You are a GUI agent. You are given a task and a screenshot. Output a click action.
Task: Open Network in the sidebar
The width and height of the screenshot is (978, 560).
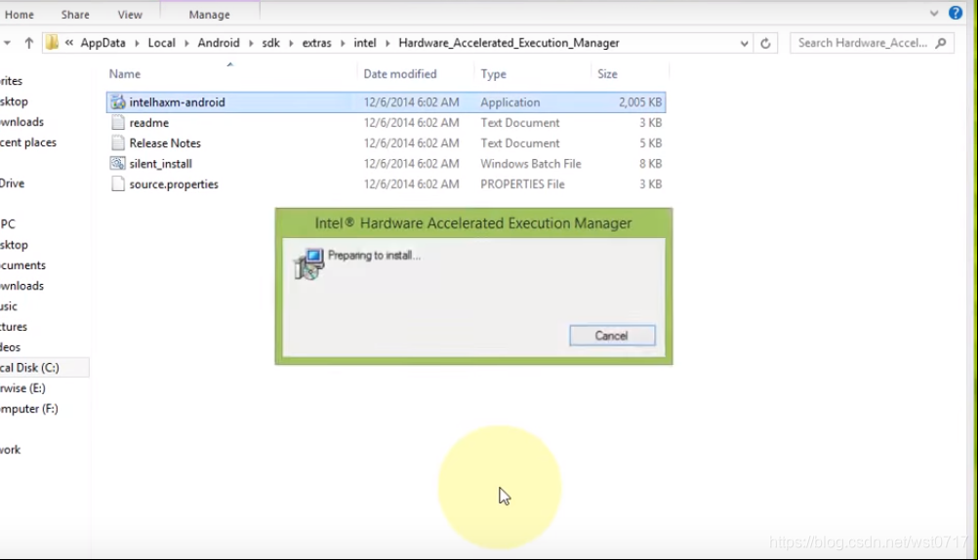10,451
